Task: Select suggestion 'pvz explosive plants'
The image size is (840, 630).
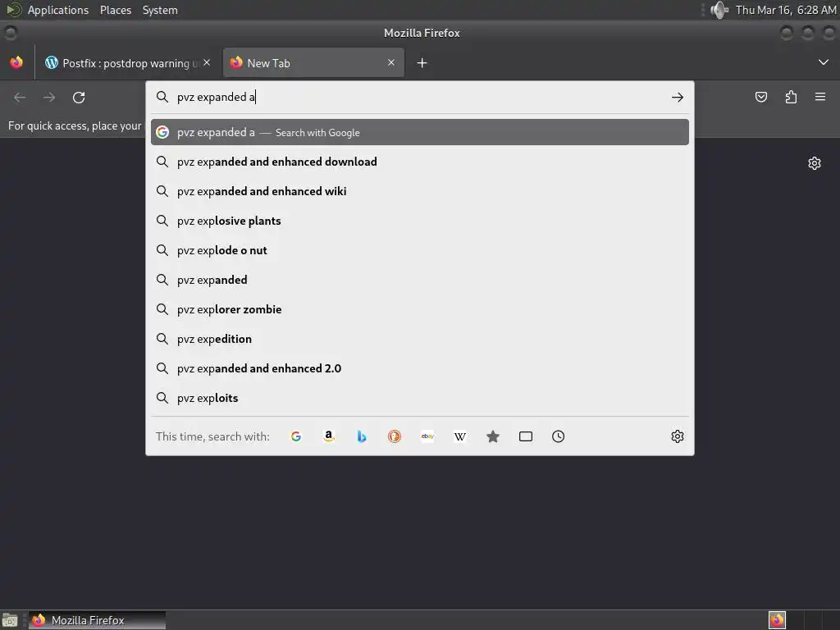Action: [x=420, y=221]
